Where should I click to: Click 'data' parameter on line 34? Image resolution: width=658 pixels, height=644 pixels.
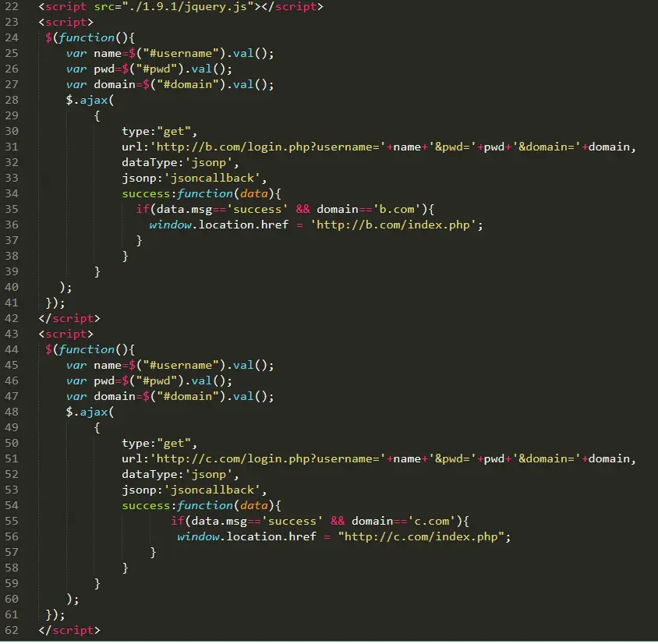click(x=254, y=194)
